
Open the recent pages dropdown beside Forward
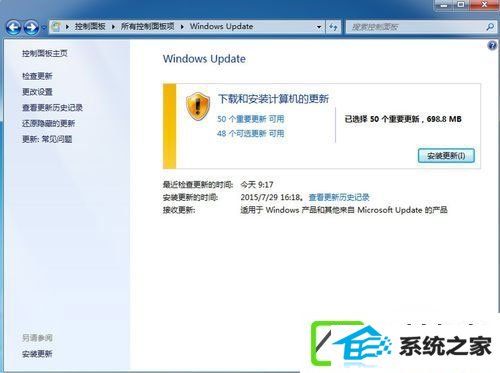click(x=44, y=28)
